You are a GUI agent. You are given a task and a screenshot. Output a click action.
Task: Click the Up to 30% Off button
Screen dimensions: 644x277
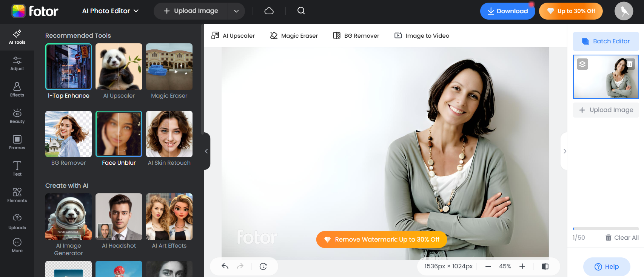(x=571, y=11)
